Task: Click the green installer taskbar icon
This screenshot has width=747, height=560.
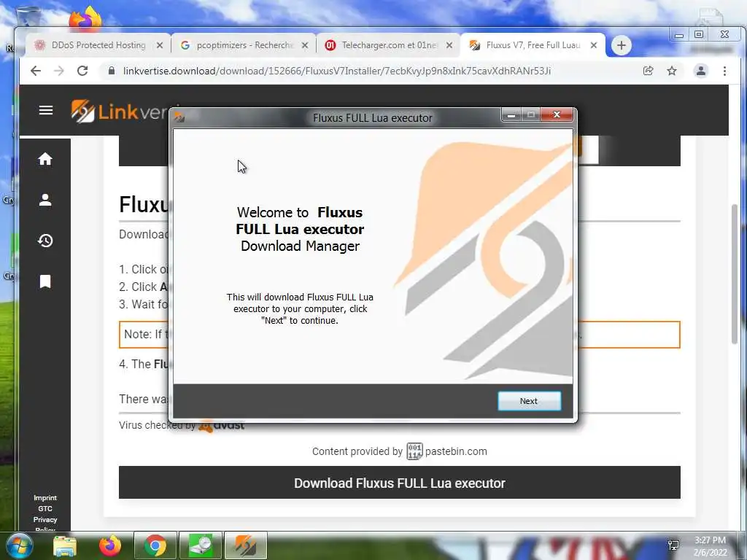Action: point(201,545)
